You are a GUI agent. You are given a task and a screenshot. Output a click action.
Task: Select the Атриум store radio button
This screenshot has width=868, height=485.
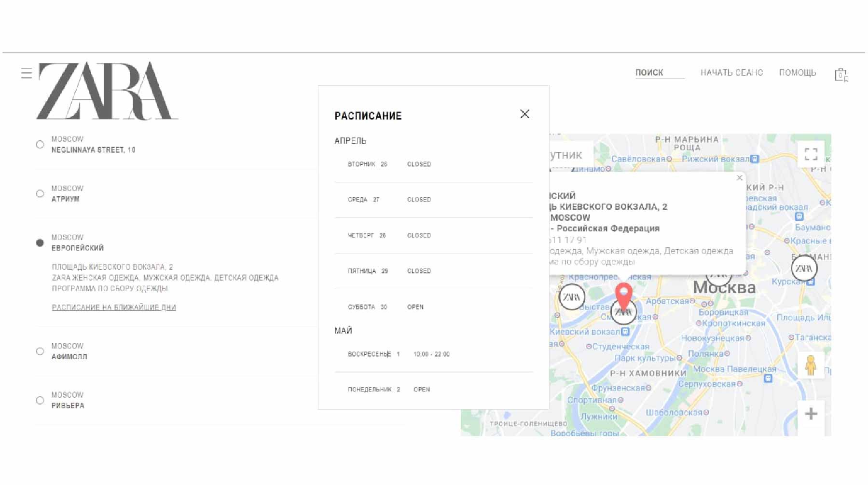click(x=40, y=194)
